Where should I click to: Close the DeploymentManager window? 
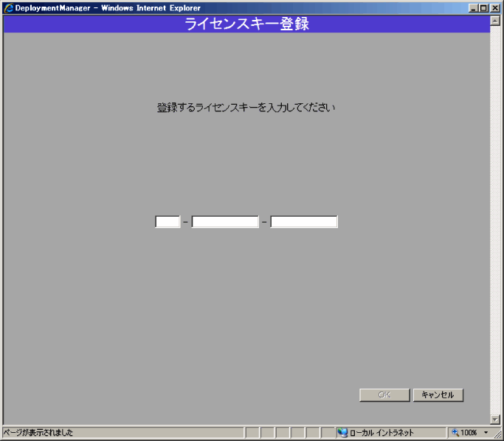tap(495, 8)
